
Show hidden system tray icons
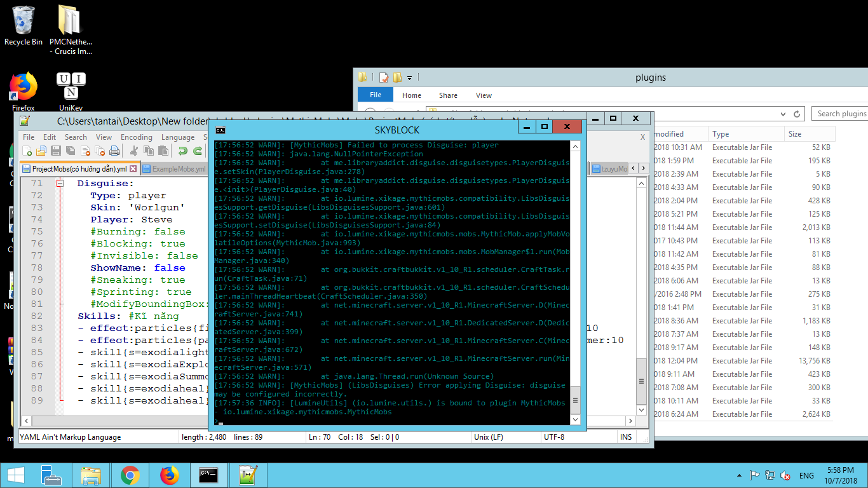click(738, 475)
